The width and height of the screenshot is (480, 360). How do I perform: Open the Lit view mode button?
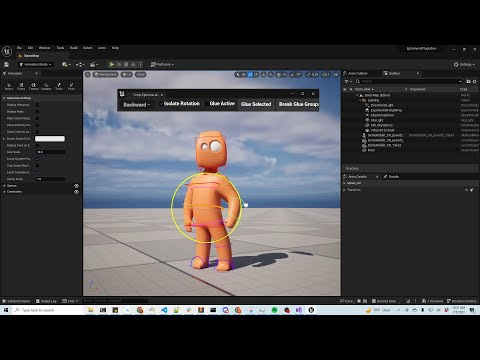click(126, 74)
